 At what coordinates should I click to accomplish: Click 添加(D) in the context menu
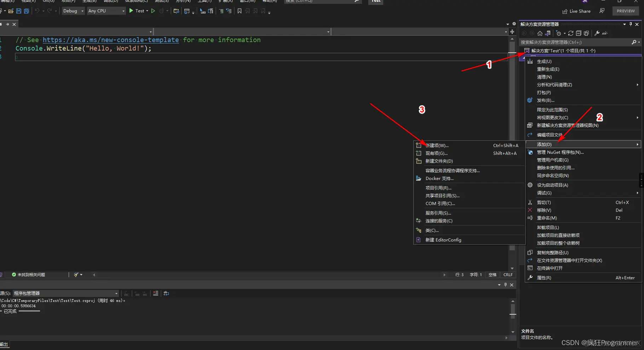click(583, 145)
